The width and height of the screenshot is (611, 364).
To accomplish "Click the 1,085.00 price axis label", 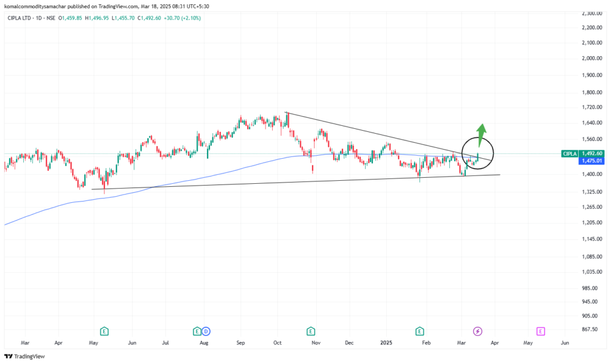I will [591, 257].
